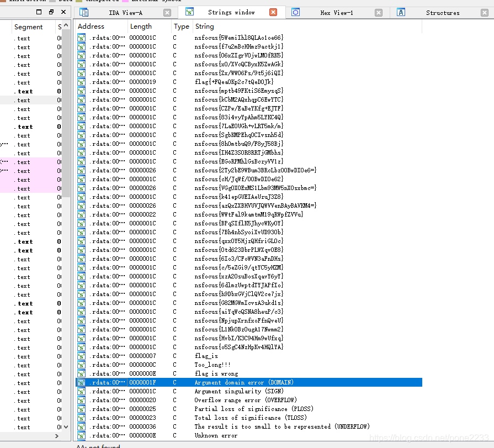The height and width of the screenshot is (448, 494).
Task: Switch to the IDA View-A tab
Action: click(125, 13)
